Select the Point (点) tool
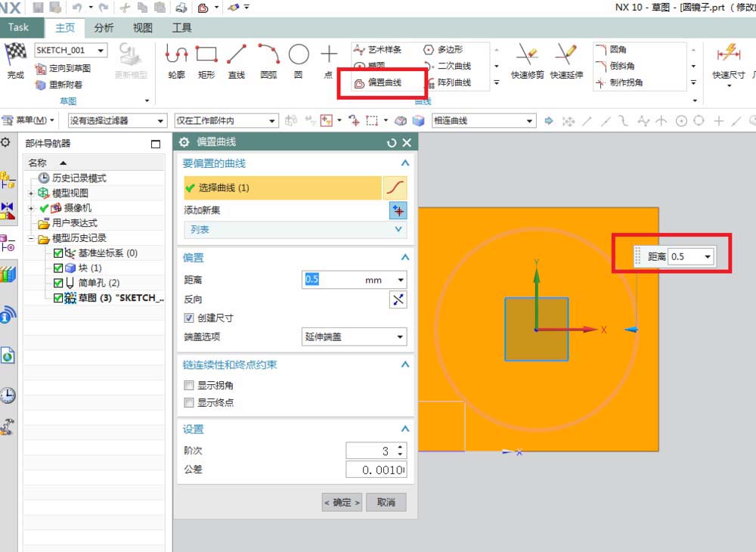This screenshot has height=552, width=756. (x=328, y=60)
